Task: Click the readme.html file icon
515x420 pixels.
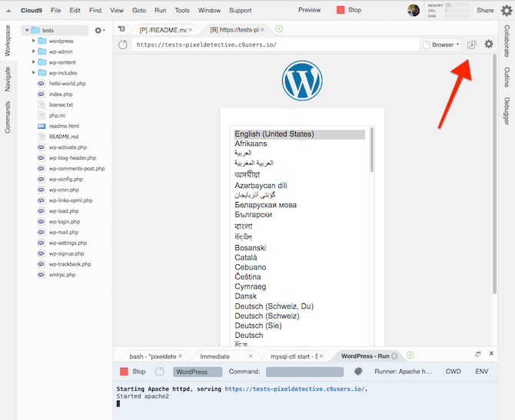Action: [42, 126]
